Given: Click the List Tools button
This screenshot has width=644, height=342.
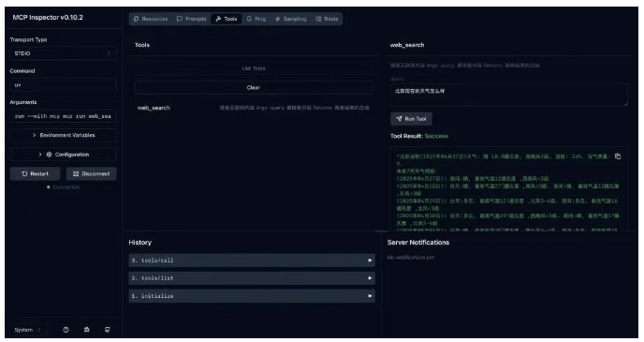Looking at the screenshot, I should click(x=254, y=68).
